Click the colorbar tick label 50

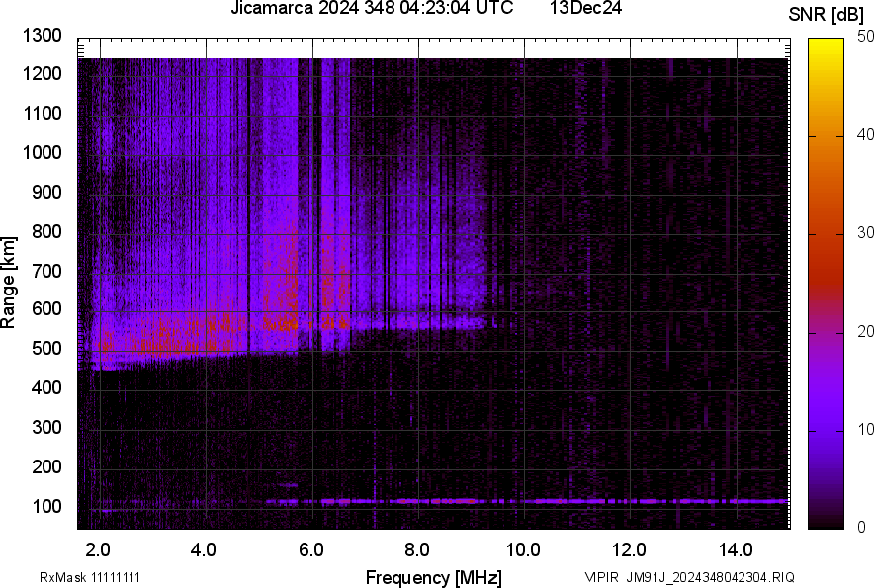[867, 37]
